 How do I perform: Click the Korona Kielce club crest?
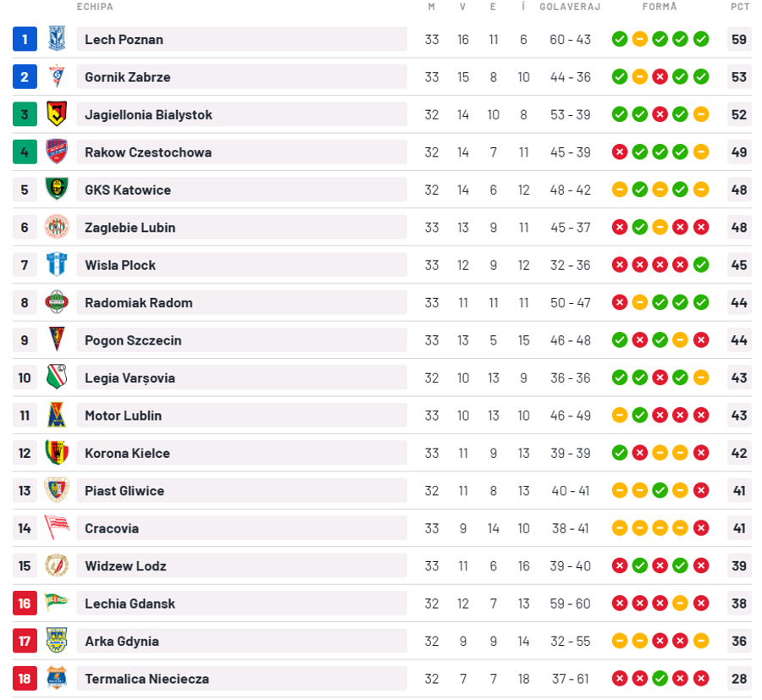[x=57, y=452]
